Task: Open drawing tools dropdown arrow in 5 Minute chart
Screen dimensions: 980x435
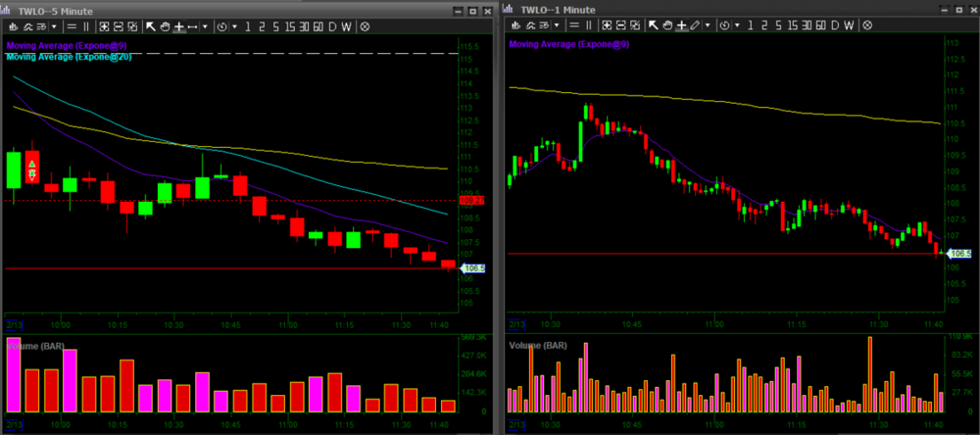Action: tap(207, 26)
